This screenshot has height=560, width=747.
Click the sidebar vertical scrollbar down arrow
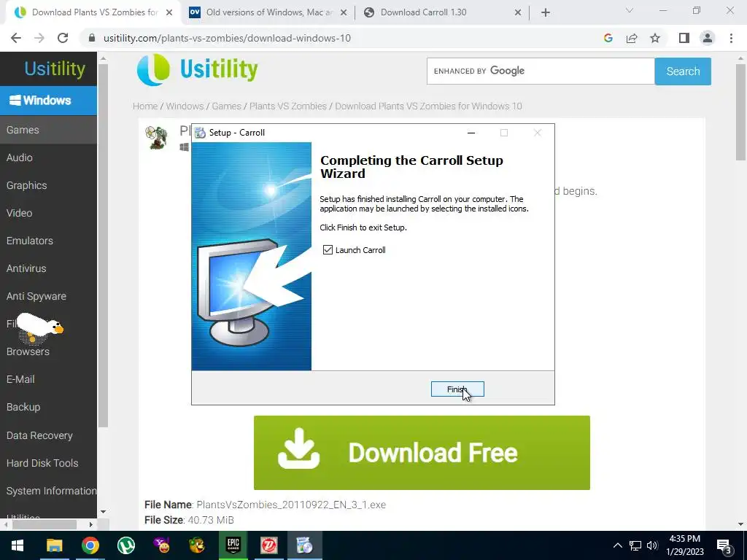tap(103, 512)
